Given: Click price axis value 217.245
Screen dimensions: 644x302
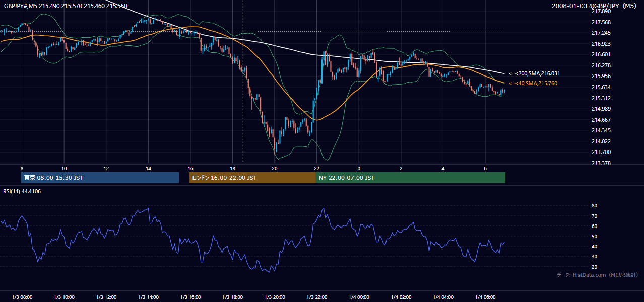Looking at the screenshot, I should click(x=600, y=33).
